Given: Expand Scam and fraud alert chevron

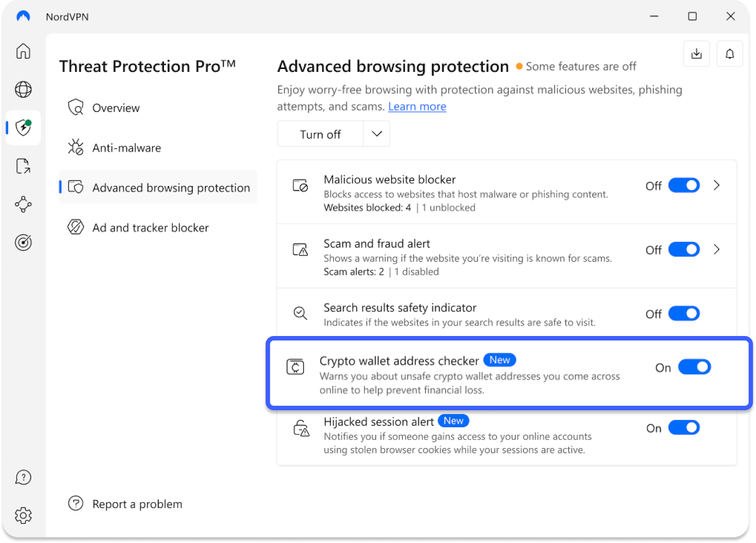Looking at the screenshot, I should point(717,250).
